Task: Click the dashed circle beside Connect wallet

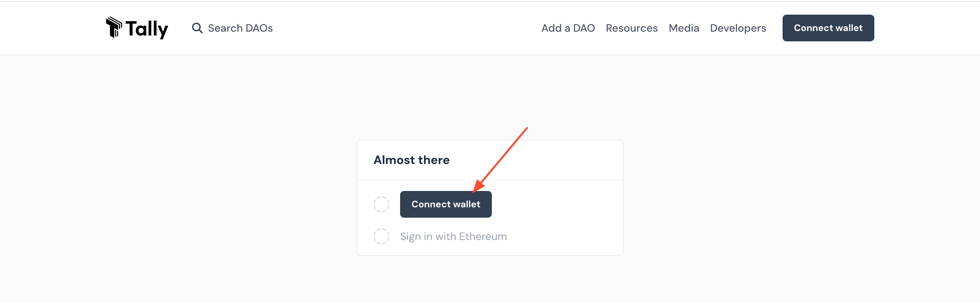Action: pos(381,204)
